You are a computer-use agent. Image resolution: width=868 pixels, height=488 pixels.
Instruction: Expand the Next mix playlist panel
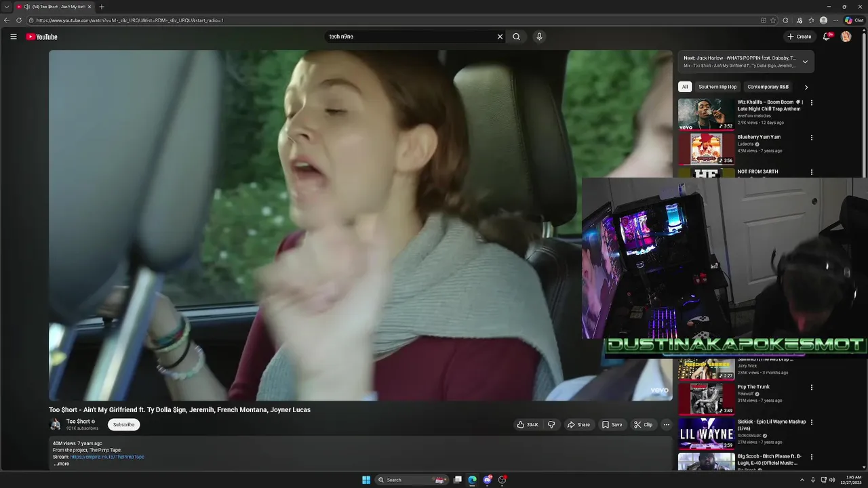click(805, 62)
